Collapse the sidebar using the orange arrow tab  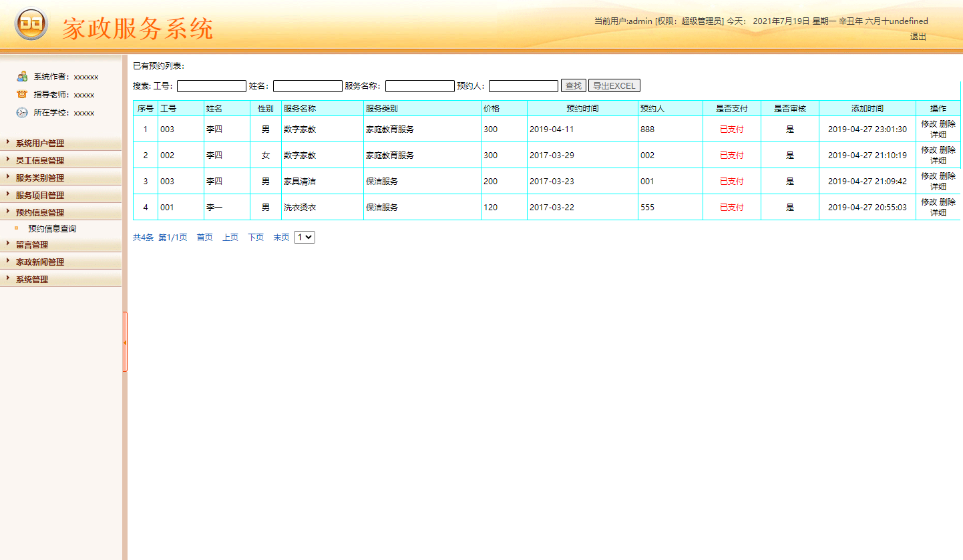tap(126, 341)
